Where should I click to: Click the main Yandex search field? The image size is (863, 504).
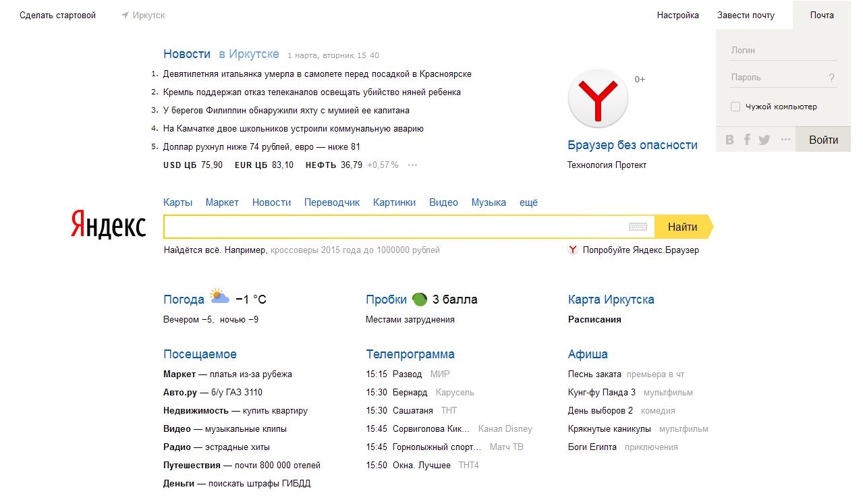(395, 227)
